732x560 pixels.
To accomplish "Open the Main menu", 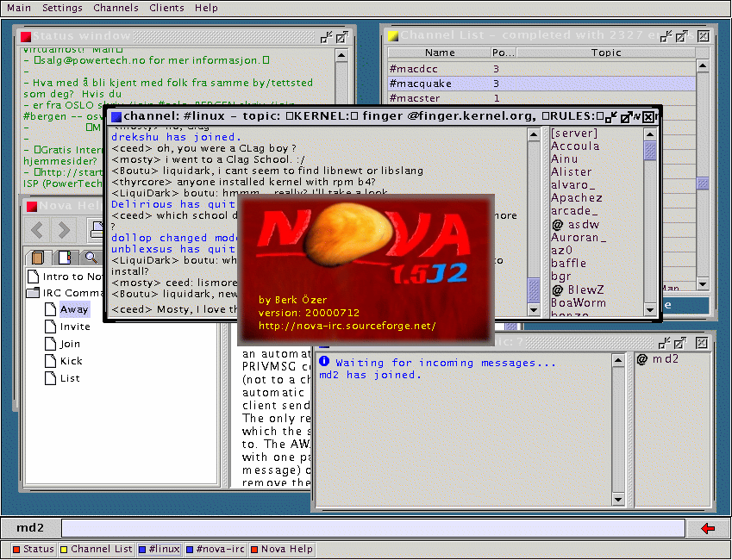I will click(19, 8).
